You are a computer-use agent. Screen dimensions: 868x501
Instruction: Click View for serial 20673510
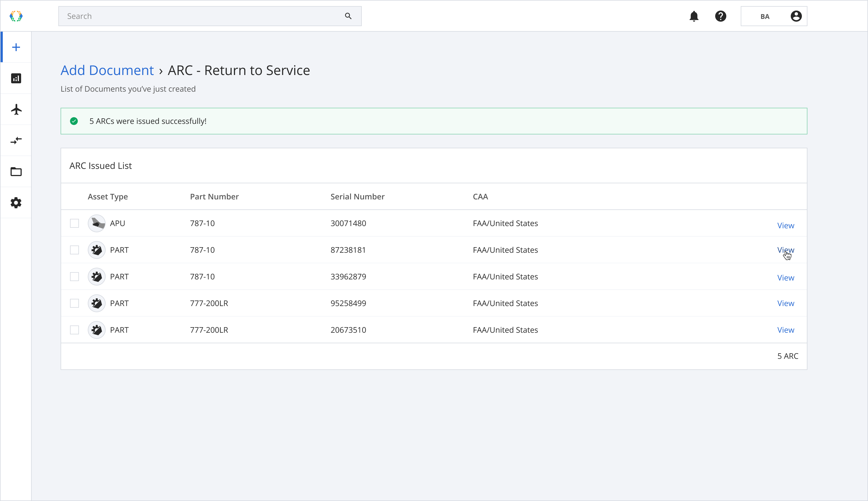tap(785, 330)
